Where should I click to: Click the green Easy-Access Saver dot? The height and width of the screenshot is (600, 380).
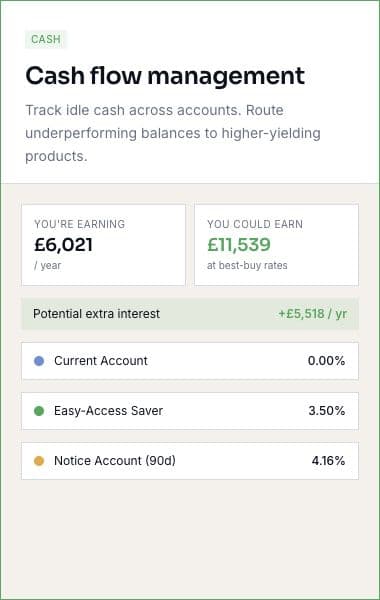point(39,411)
